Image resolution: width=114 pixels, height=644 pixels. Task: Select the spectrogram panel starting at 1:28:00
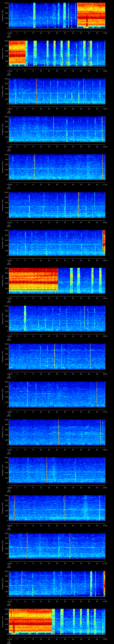point(57,470)
